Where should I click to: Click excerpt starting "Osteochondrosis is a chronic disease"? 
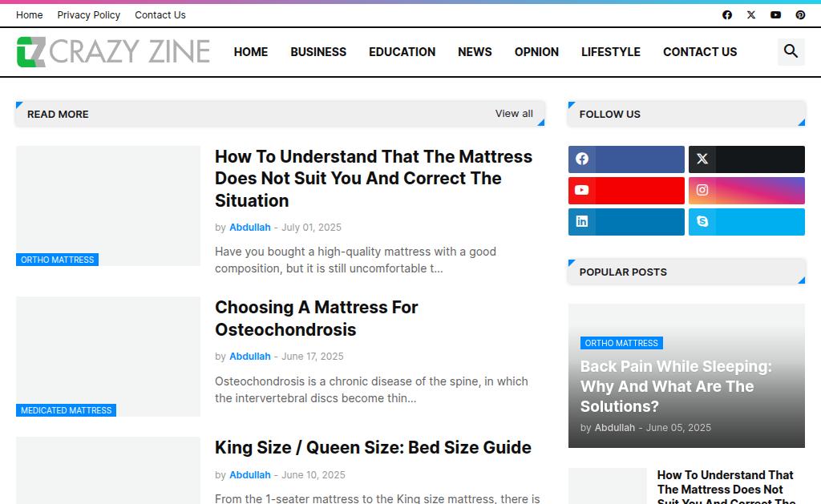tap(371, 390)
